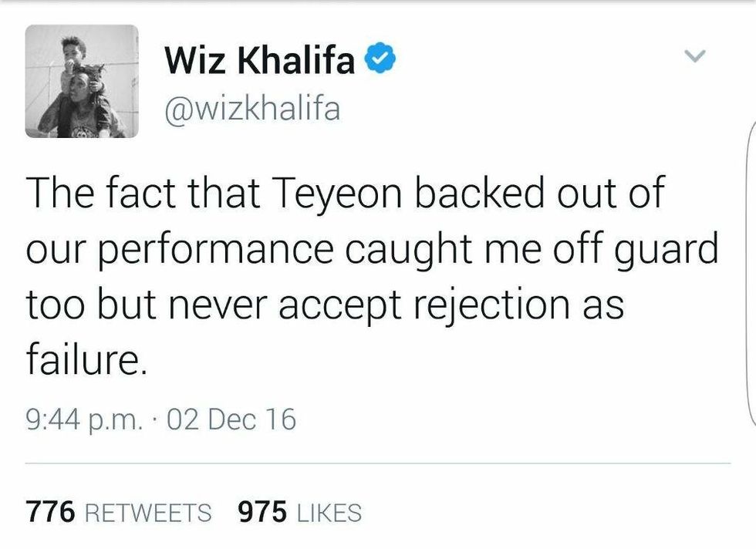Open Wiz Khalifa's profile photo
This screenshot has height=549, width=756.
[82, 81]
